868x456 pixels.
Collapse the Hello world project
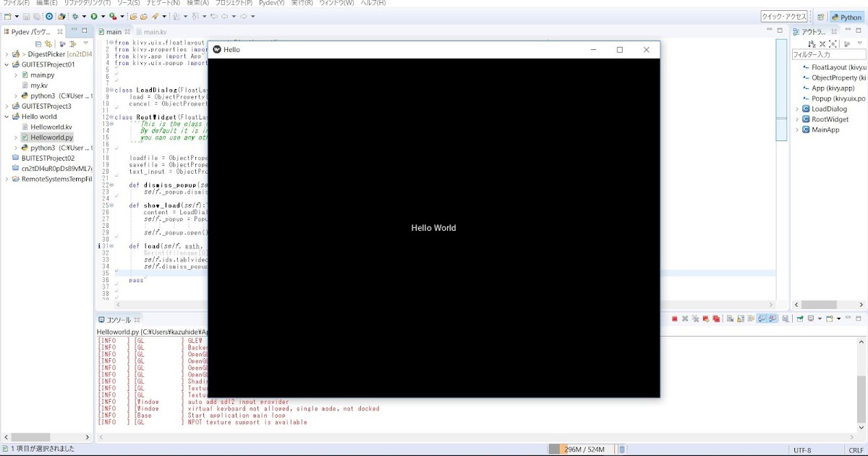7,117
